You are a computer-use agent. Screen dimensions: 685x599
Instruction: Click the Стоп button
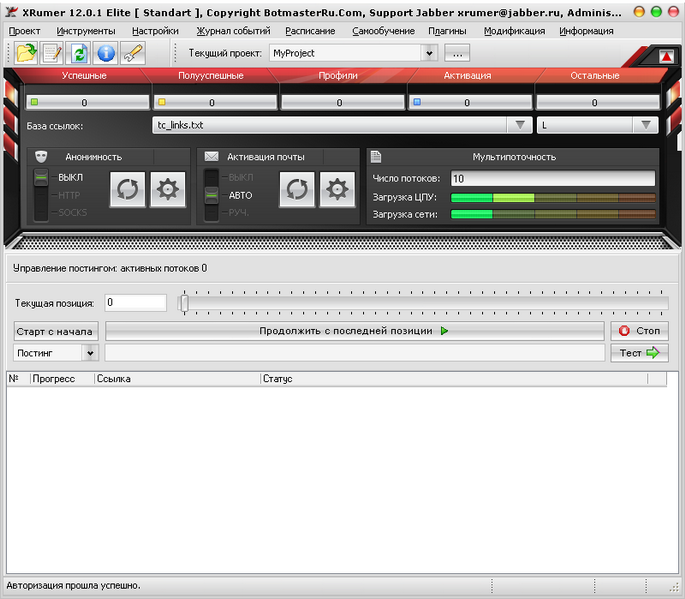tap(639, 331)
